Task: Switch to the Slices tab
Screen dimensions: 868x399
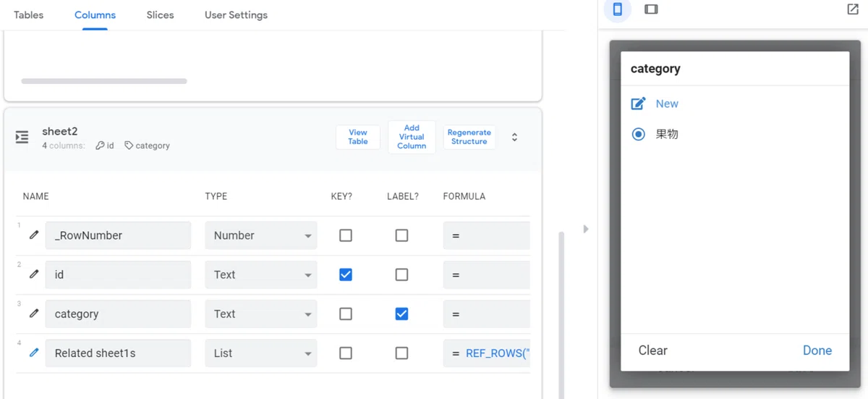Action: click(160, 14)
